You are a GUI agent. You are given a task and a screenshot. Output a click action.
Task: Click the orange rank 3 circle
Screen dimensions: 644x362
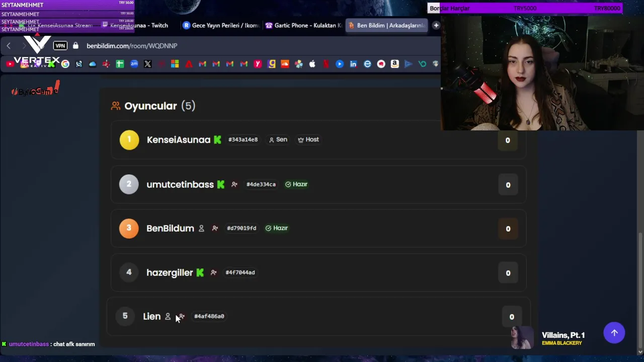click(129, 228)
